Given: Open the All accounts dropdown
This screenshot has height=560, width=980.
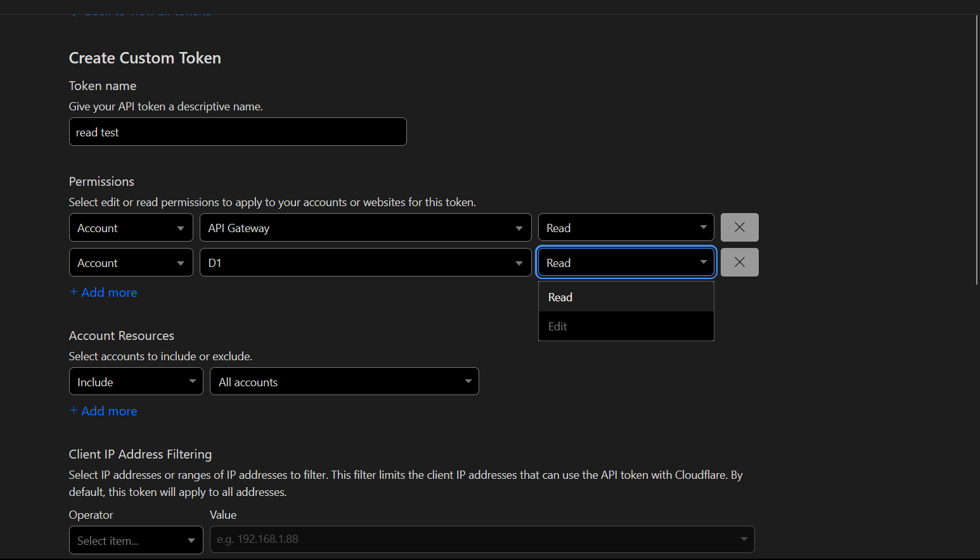Looking at the screenshot, I should (x=344, y=382).
